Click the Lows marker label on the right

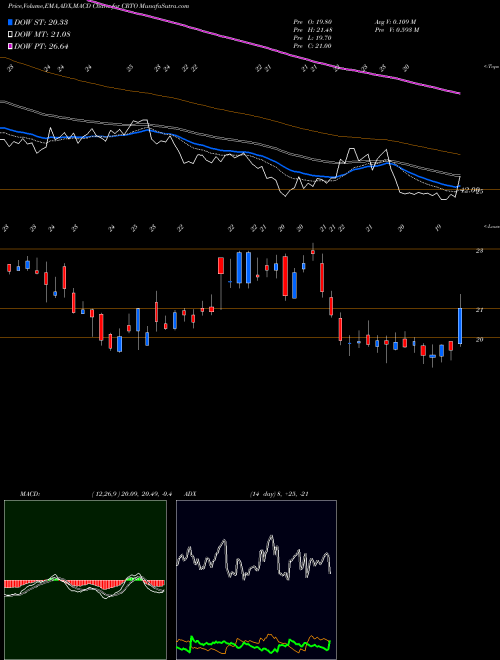pyautogui.click(x=491, y=227)
